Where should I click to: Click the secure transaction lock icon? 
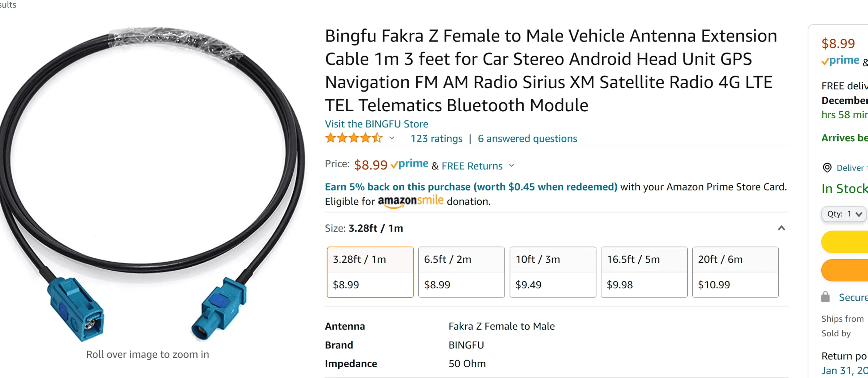[825, 297]
